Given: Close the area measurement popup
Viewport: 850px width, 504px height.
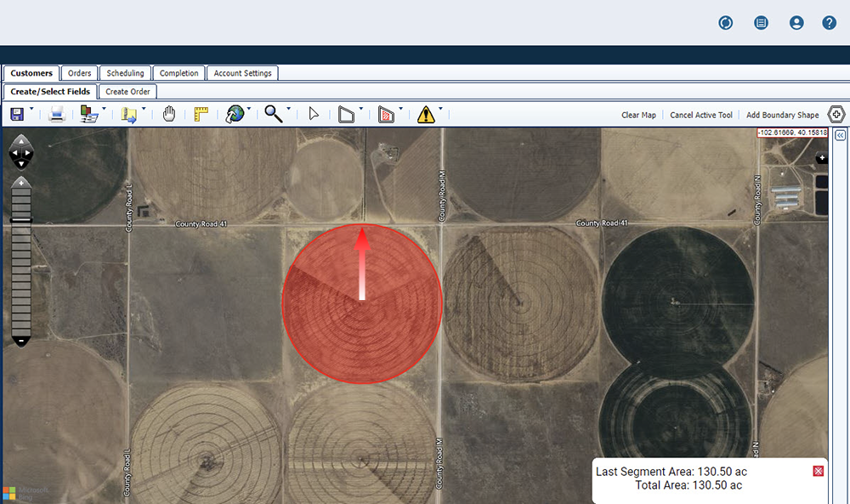Looking at the screenshot, I should (x=818, y=471).
